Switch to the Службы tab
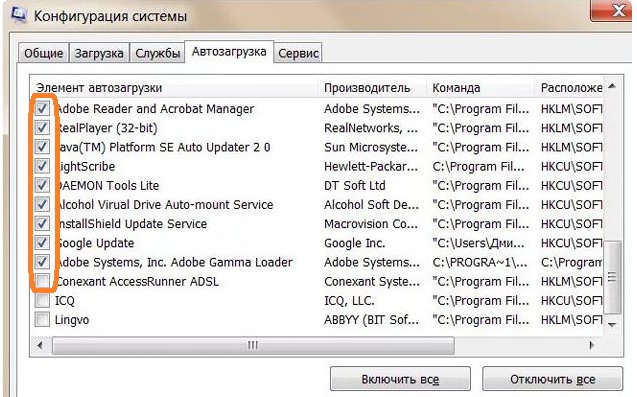Image resolution: width=637 pixels, height=397 pixels. coord(158,53)
